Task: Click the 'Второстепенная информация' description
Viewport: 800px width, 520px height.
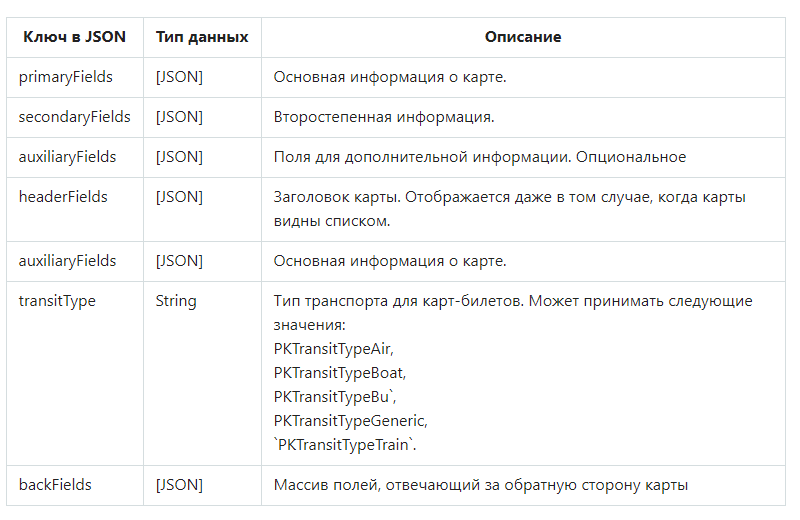Action: (x=384, y=117)
